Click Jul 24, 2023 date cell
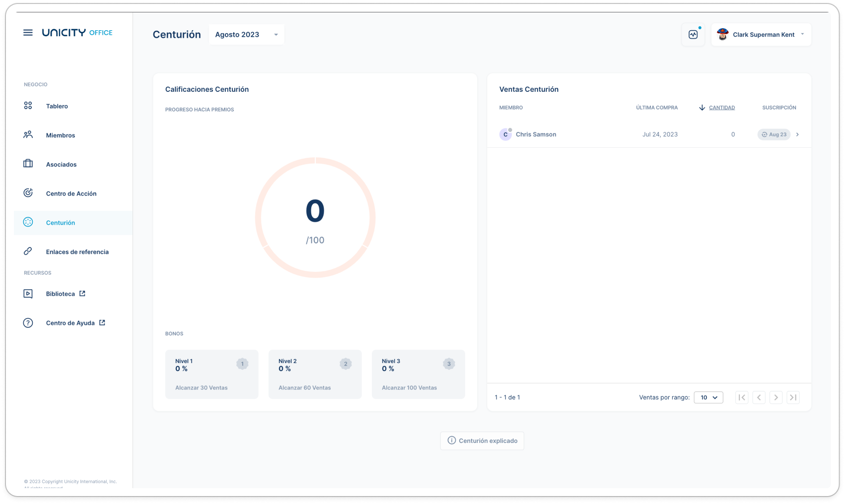 click(660, 134)
